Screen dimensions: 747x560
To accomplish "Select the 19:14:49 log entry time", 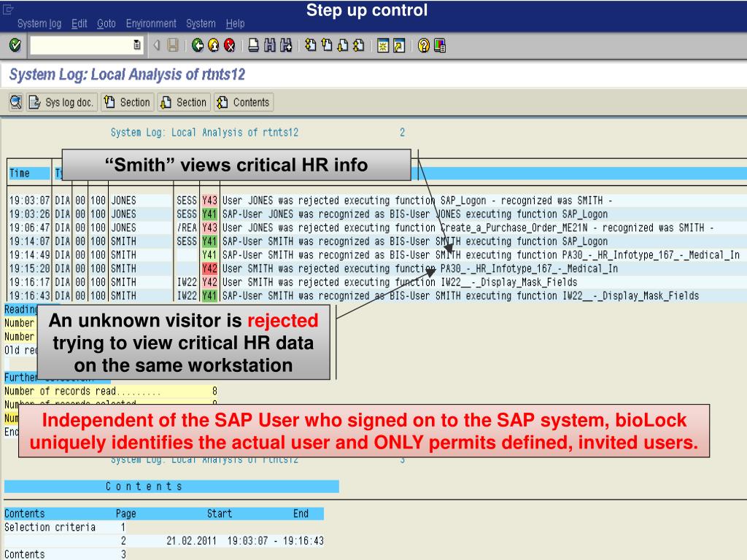I will click(29, 254).
